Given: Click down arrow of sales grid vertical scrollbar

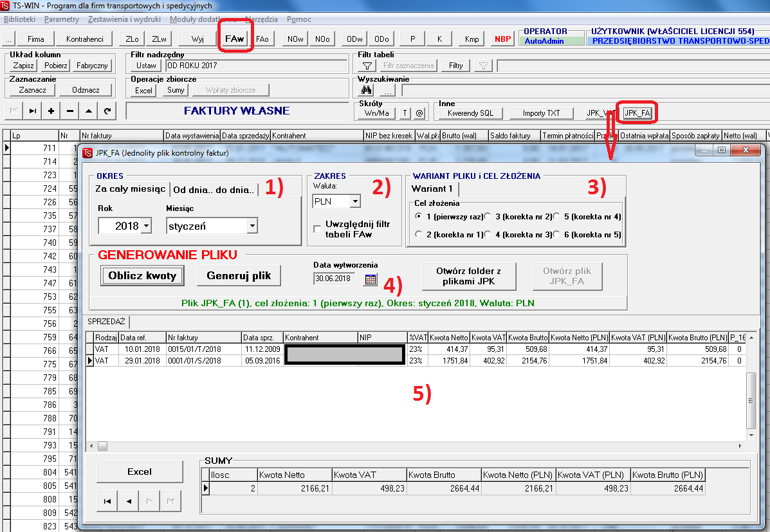Looking at the screenshot, I should click(751, 435).
